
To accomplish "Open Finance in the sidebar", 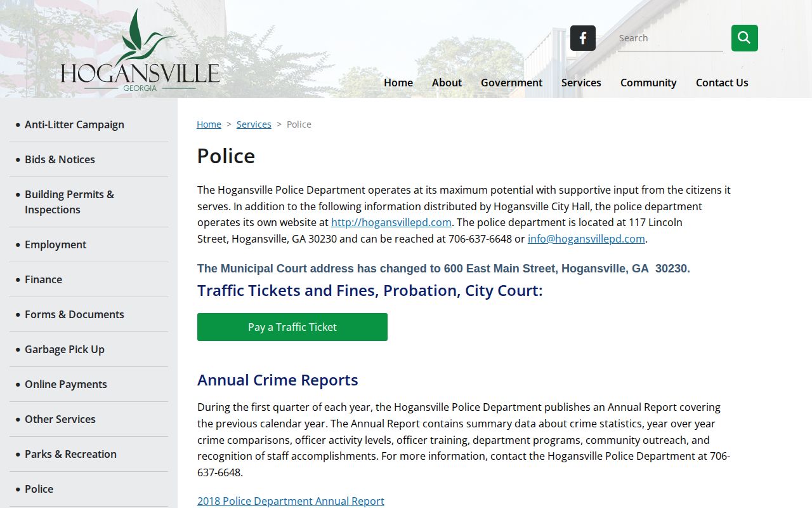I will pyautogui.click(x=43, y=279).
